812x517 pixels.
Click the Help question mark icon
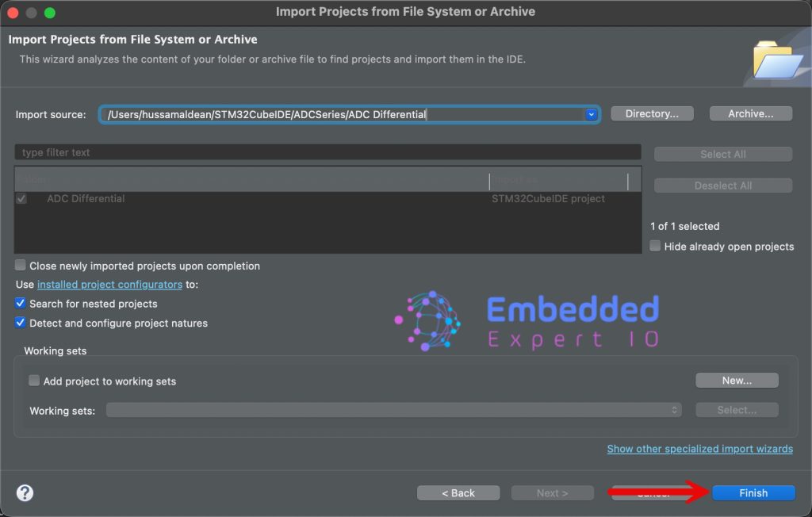pos(25,492)
